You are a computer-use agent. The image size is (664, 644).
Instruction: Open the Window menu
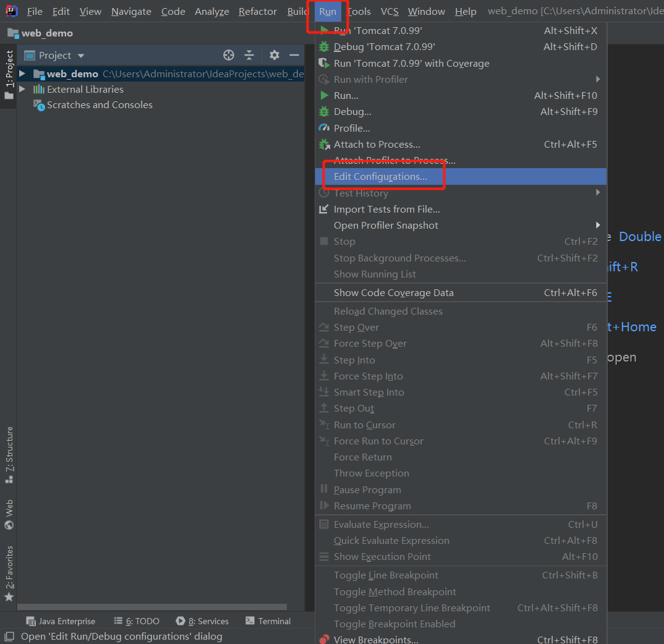[x=427, y=11]
